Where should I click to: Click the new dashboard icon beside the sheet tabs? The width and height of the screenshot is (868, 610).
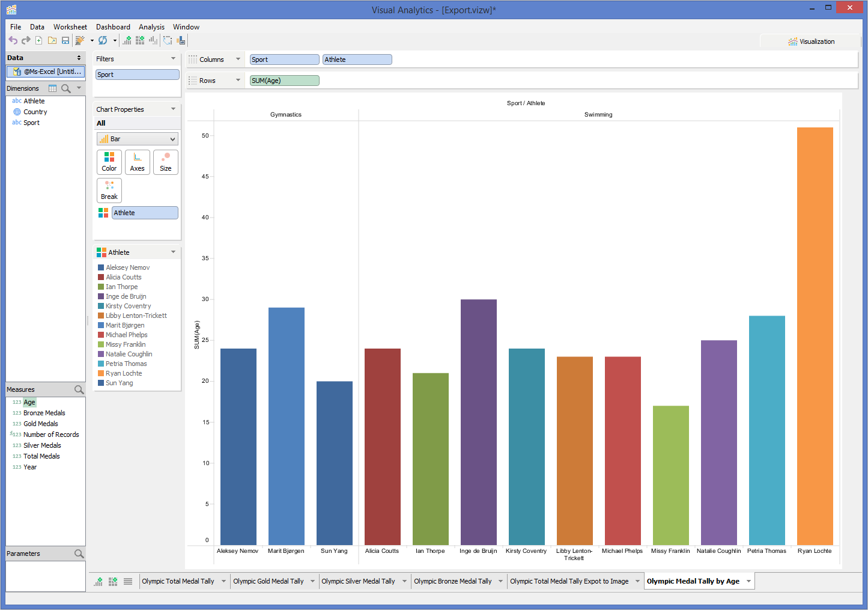click(113, 581)
